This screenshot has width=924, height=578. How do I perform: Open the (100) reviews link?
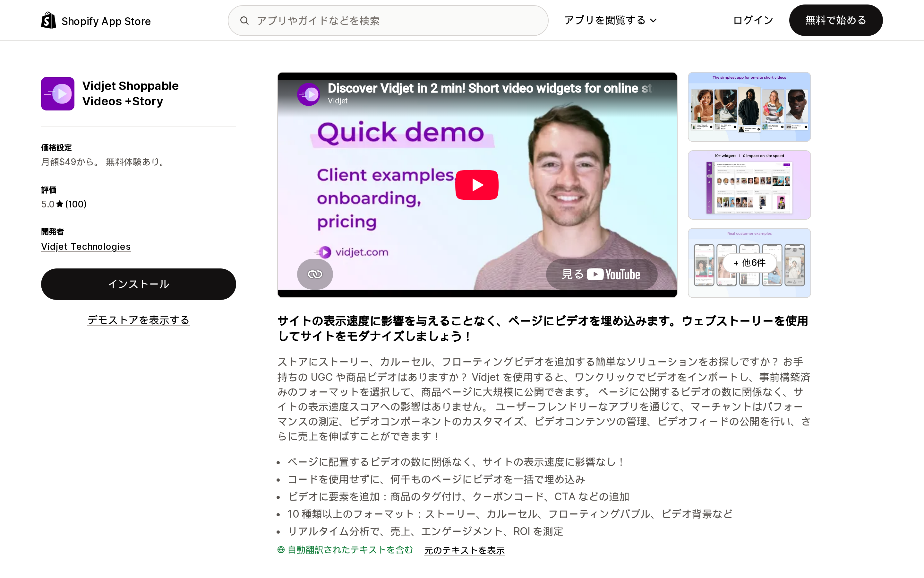(76, 204)
